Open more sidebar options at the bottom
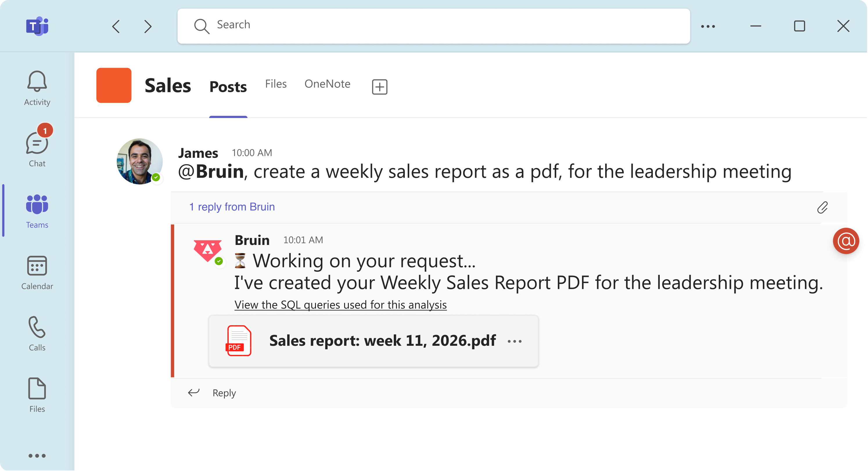 click(37, 456)
